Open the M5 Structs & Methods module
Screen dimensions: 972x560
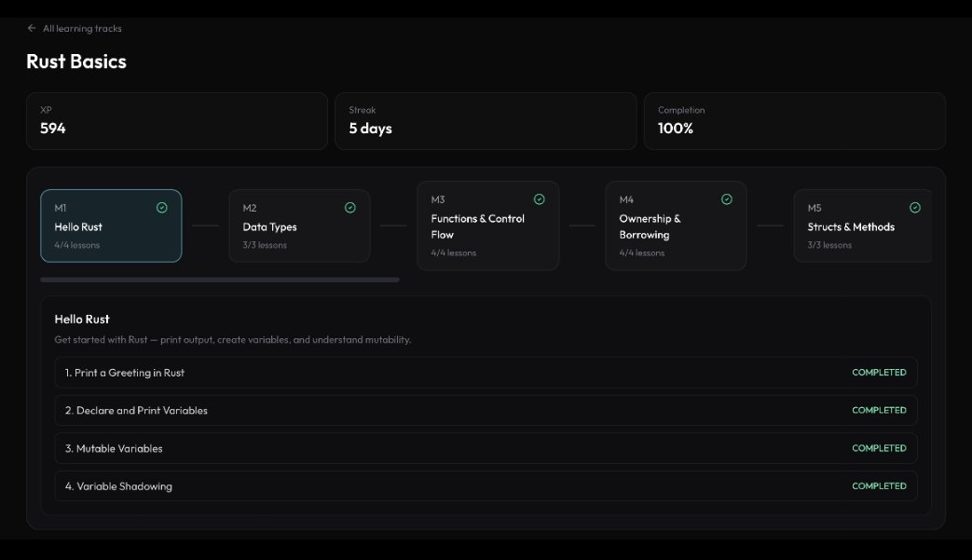[x=863, y=225]
